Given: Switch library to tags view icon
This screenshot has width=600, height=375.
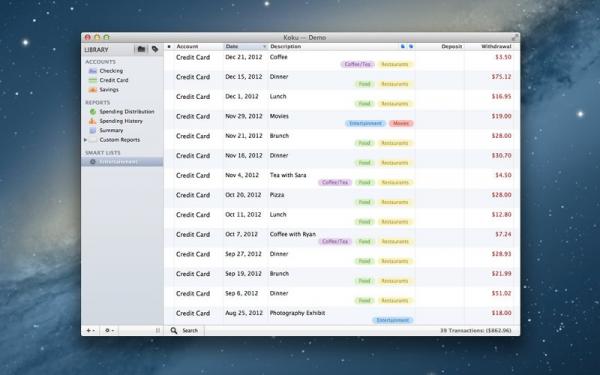Looking at the screenshot, I should click(155, 49).
